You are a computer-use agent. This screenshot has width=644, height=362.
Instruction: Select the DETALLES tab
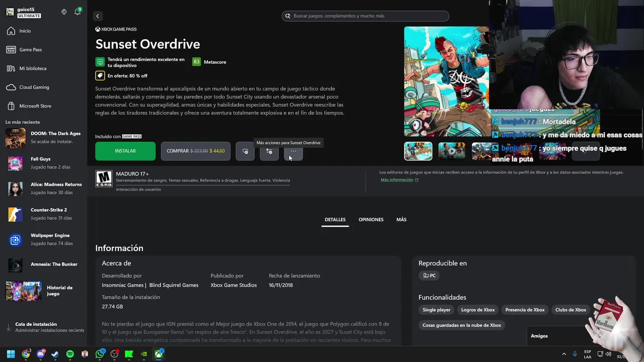(335, 220)
